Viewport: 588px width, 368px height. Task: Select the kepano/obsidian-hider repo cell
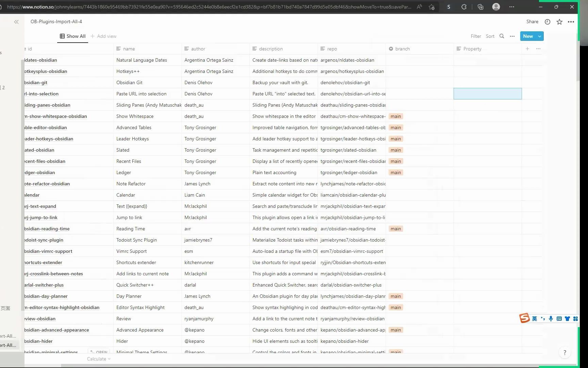[352, 341]
